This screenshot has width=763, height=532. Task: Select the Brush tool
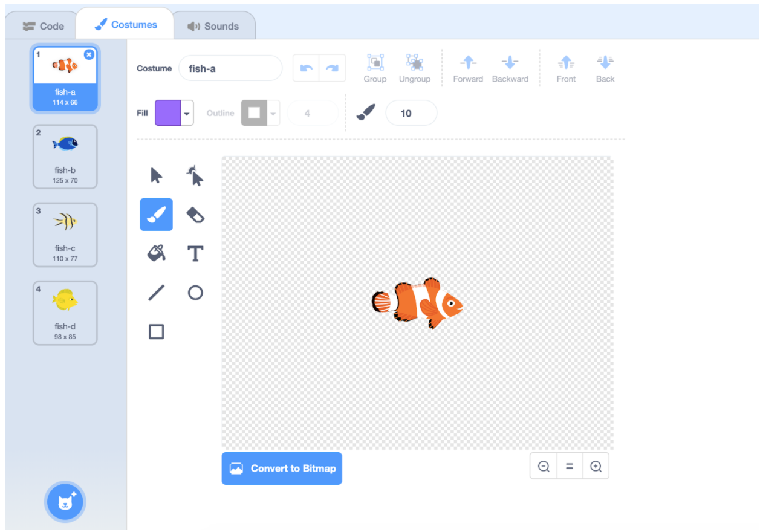point(156,215)
